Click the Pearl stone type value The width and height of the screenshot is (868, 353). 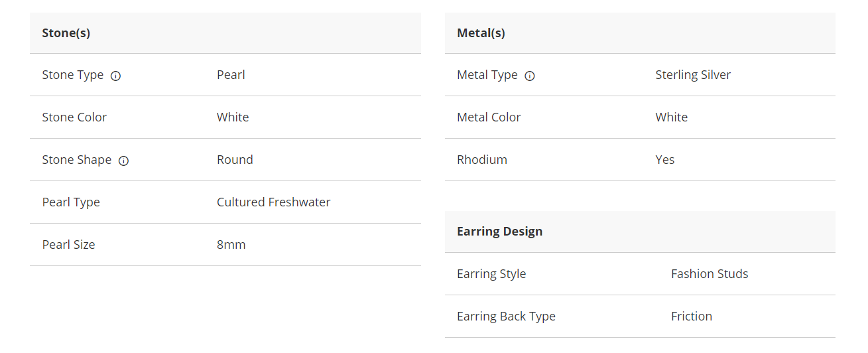point(231,75)
